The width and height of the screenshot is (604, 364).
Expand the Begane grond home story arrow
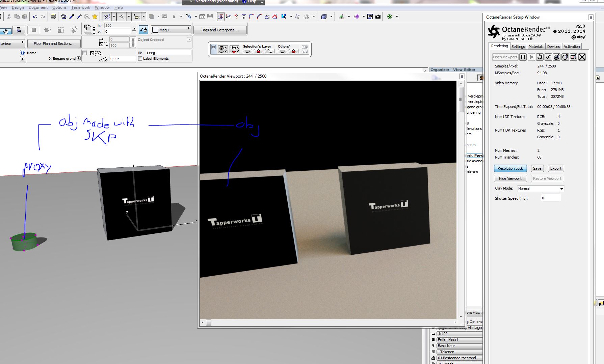click(79, 58)
